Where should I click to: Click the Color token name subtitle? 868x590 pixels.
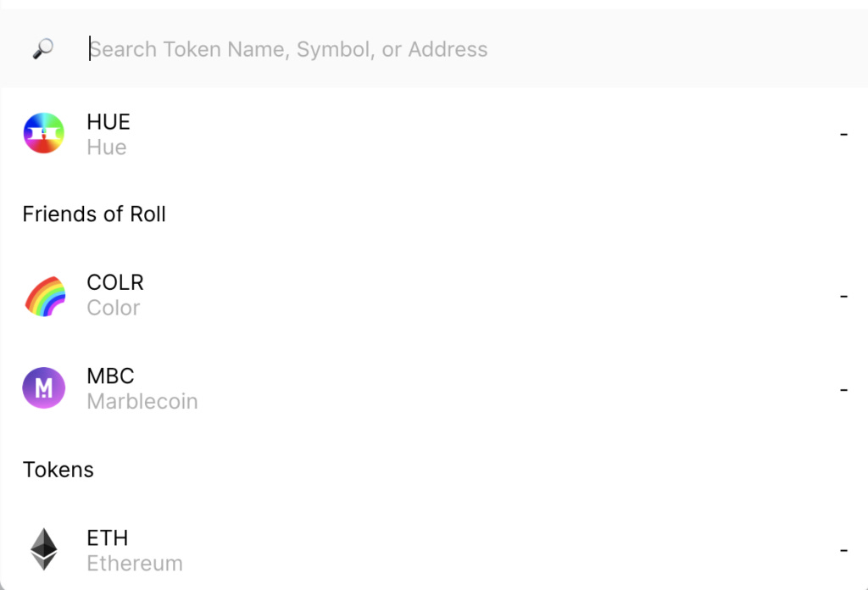pos(113,308)
